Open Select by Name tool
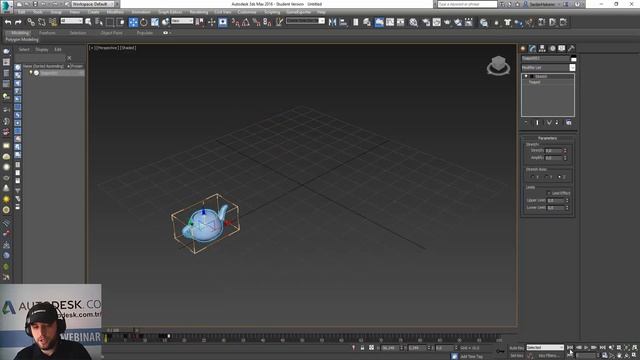Image resolution: width=640 pixels, height=360 pixels. [x=99, y=22]
